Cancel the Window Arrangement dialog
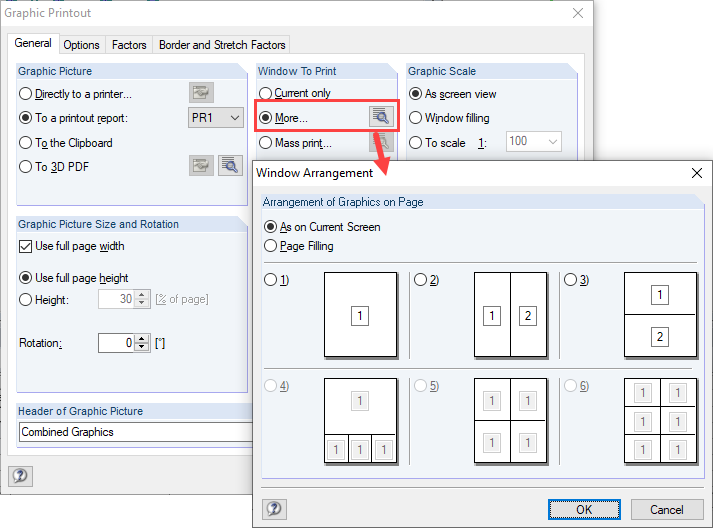This screenshot has height=528, width=713. [x=667, y=510]
